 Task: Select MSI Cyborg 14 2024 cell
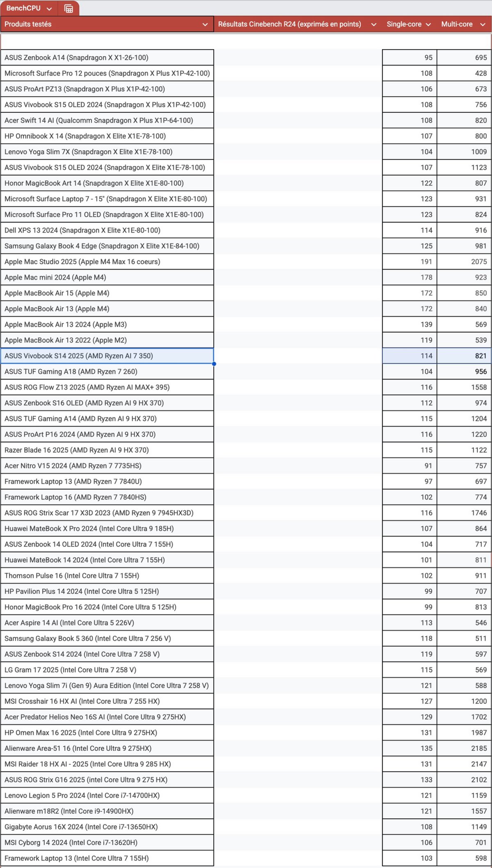(107, 843)
